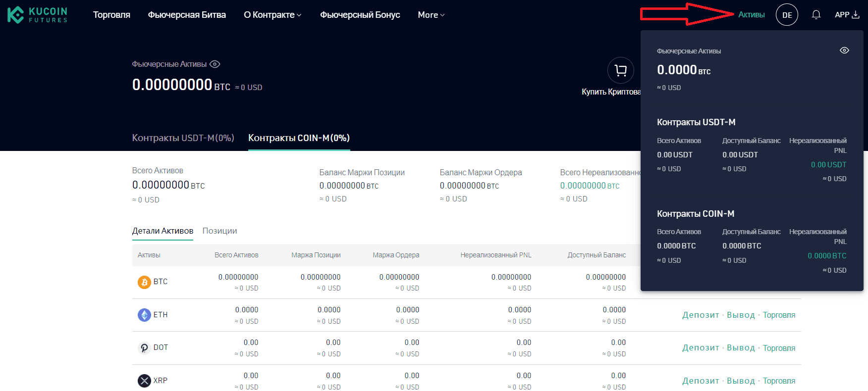Click the DOT coin icon

point(144,348)
